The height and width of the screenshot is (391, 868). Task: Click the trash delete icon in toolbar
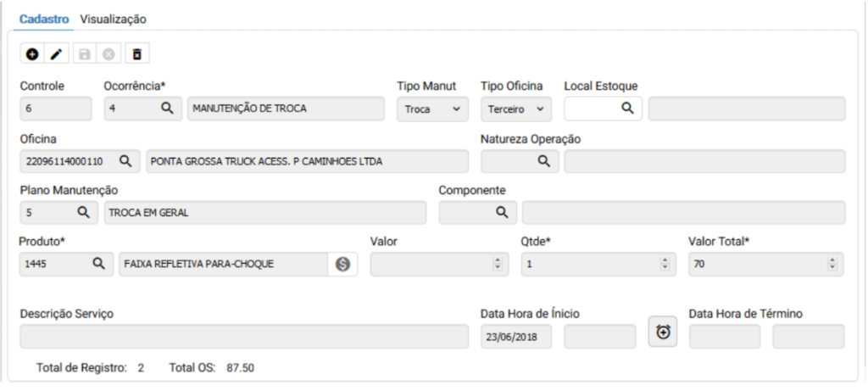137,54
